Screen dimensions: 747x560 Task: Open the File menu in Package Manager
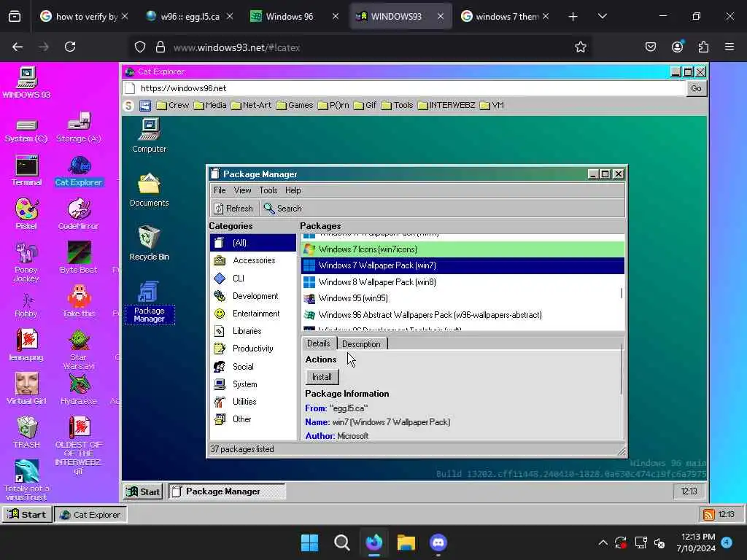point(220,190)
